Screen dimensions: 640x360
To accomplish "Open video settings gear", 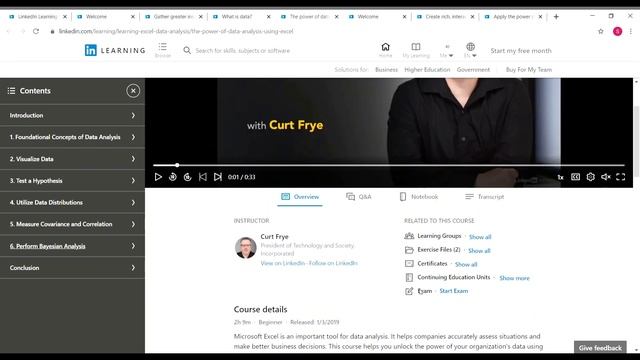I will pyautogui.click(x=591, y=177).
